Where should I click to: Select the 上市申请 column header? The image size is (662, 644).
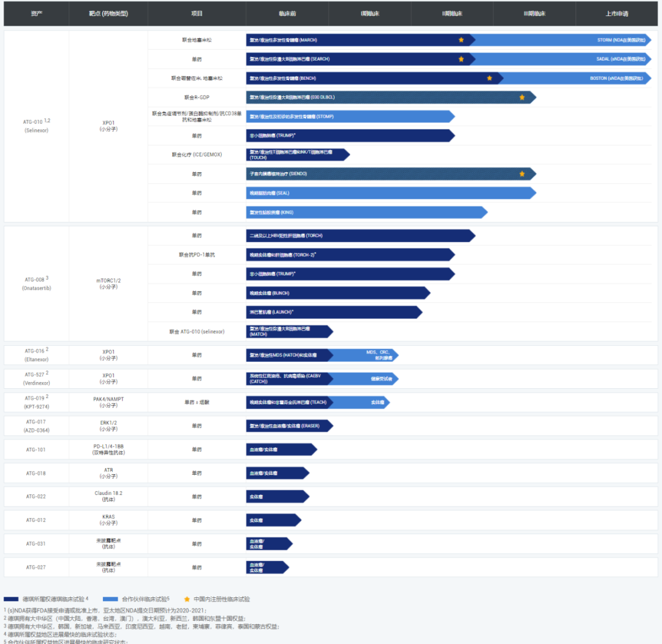coord(617,13)
